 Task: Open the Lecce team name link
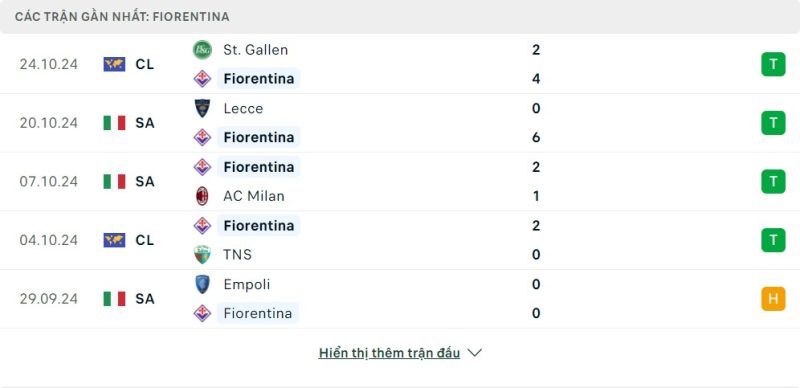pos(243,108)
